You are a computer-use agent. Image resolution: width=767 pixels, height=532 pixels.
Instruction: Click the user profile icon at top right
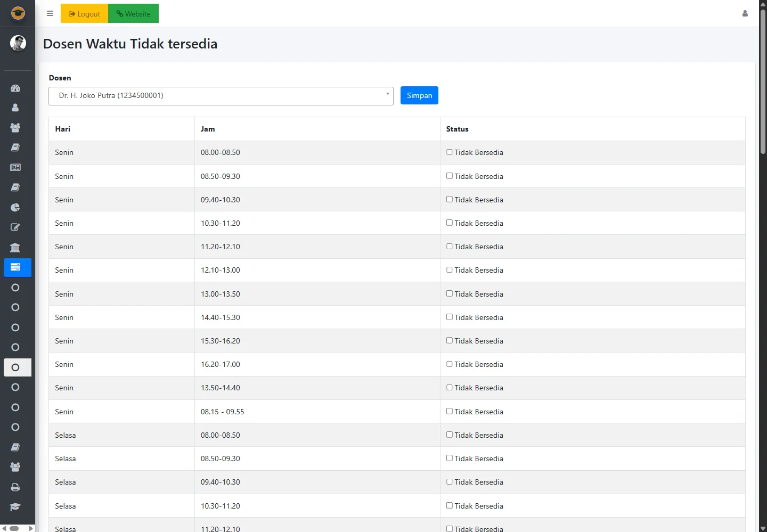(745, 14)
